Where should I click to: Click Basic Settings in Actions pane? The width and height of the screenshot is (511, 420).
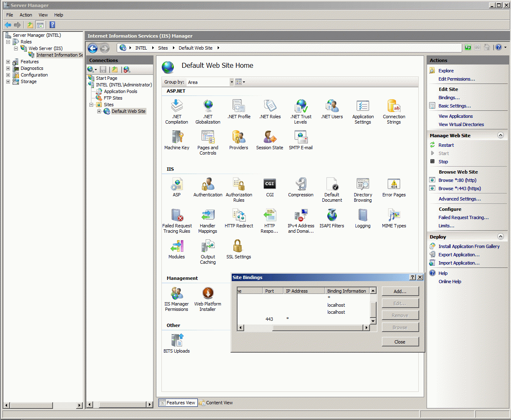click(x=455, y=106)
